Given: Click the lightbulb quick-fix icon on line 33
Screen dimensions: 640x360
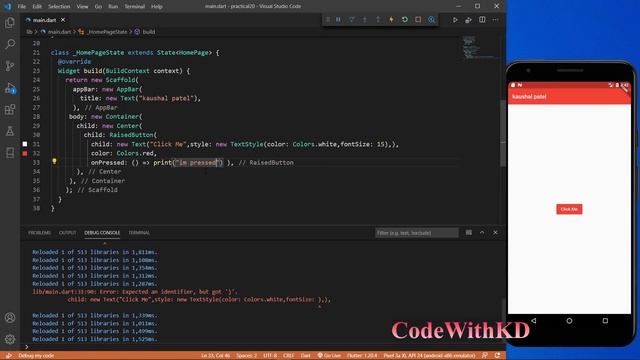Looking at the screenshot, I should (x=54, y=161).
